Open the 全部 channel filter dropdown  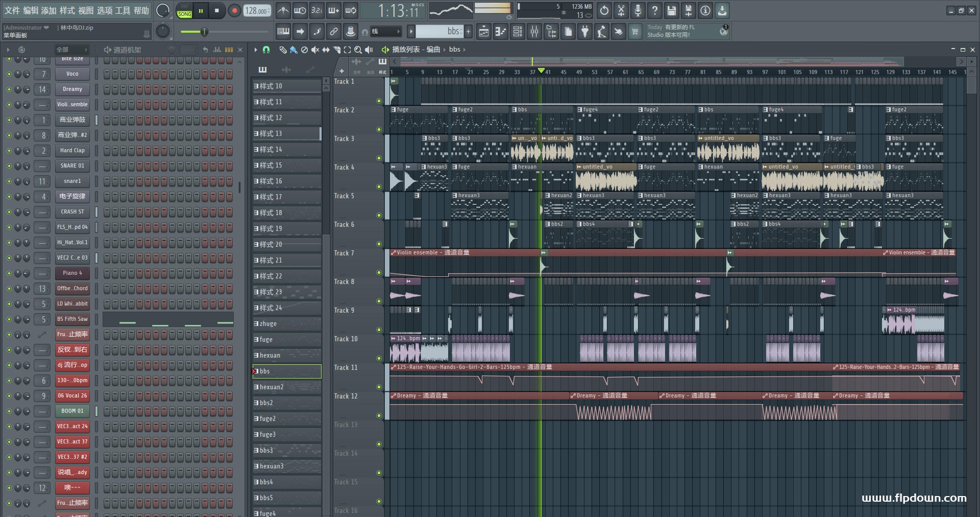[71, 50]
